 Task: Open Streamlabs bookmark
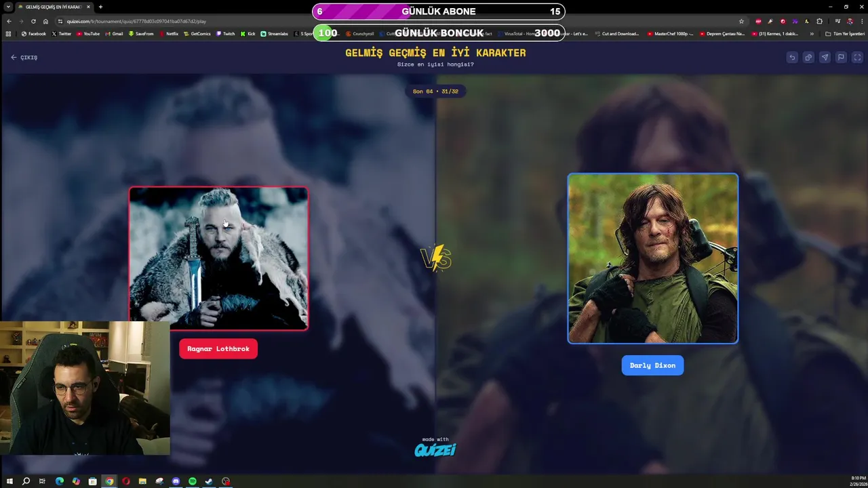275,34
